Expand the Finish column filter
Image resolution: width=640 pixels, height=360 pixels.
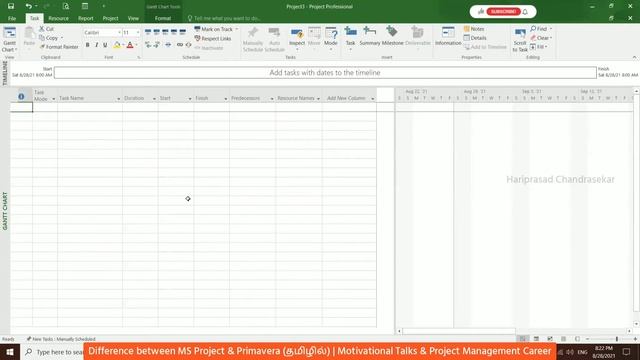point(225,99)
